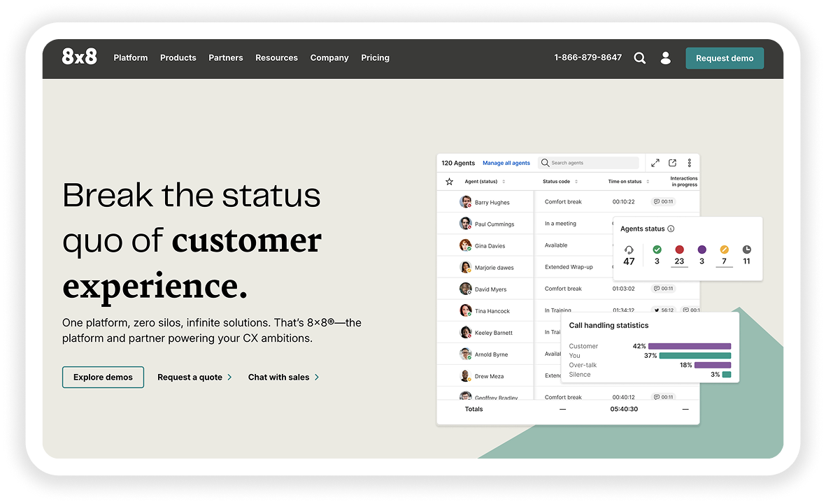The image size is (826, 504).
Task: Select the headset icon showing 47 agents
Action: point(629,250)
